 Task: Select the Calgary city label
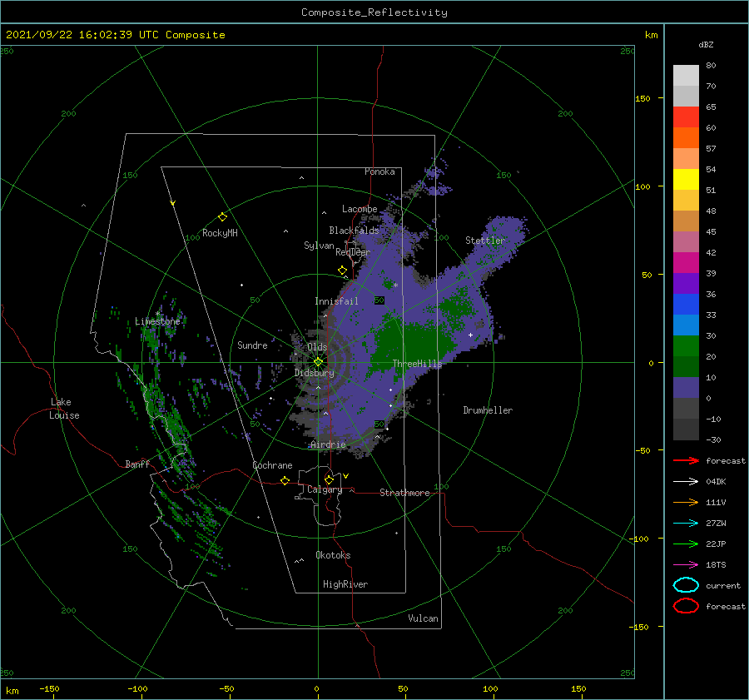point(325,489)
